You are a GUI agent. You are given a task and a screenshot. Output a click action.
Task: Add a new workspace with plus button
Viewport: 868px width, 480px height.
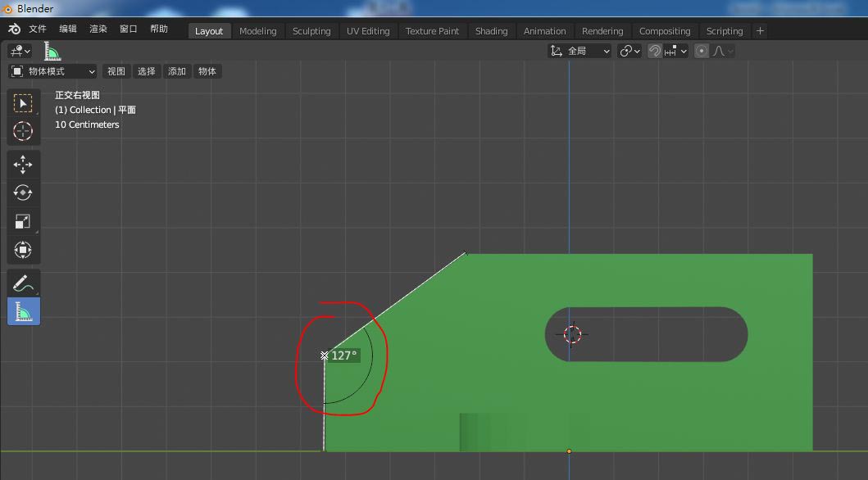click(x=760, y=31)
